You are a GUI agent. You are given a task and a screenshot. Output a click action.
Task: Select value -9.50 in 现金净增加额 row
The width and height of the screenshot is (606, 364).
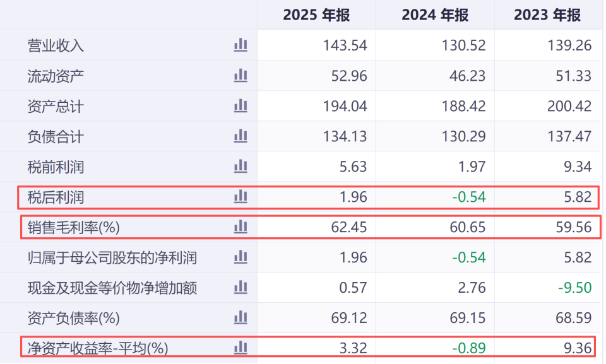pos(574,288)
